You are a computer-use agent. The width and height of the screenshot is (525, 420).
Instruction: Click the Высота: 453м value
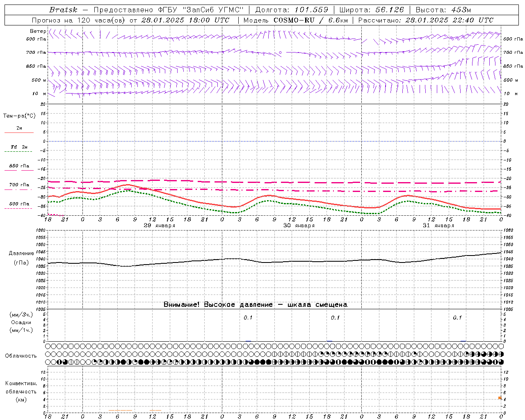point(443,10)
